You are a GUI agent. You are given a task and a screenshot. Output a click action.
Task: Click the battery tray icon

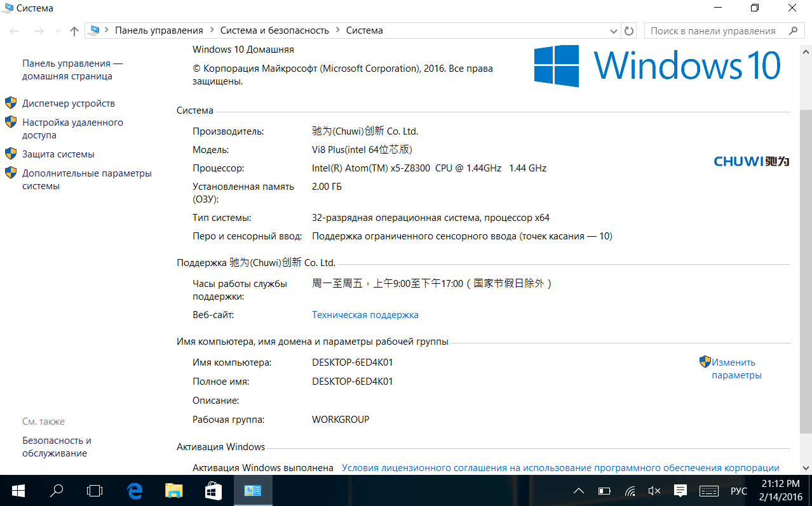pos(604,491)
